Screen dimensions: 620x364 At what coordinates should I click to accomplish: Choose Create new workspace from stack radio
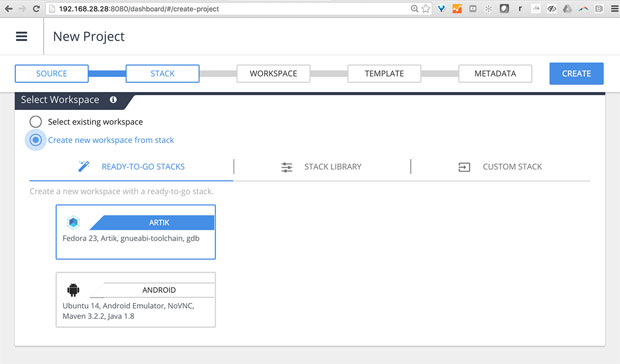pos(36,140)
